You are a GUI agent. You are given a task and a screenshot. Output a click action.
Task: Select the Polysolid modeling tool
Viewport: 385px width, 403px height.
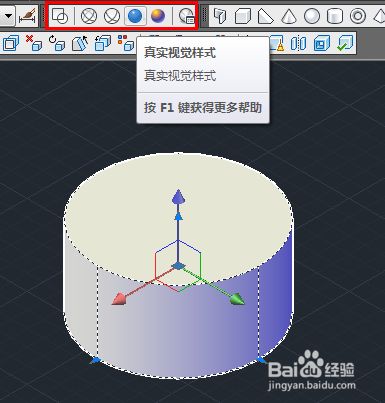click(x=219, y=16)
